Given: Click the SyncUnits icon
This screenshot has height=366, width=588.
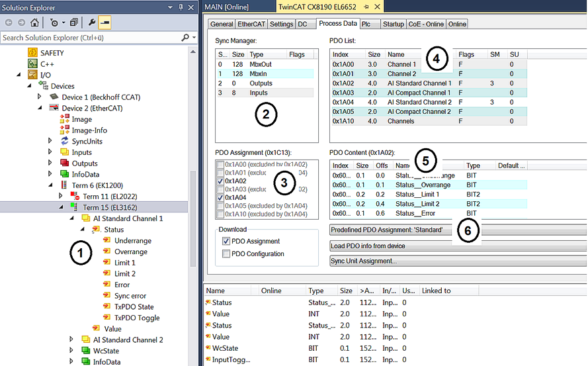Looking at the screenshot, I should pos(65,141).
